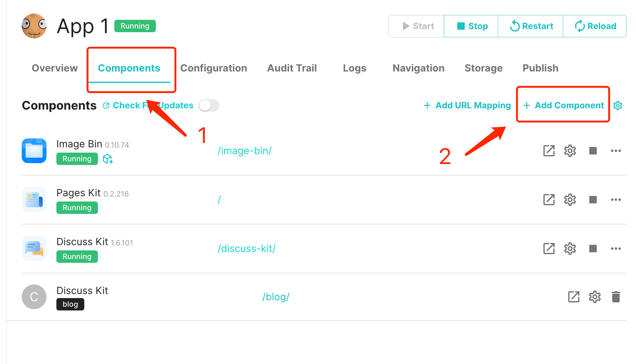Click the Components section settings gear icon
637x364 pixels.
click(x=618, y=106)
